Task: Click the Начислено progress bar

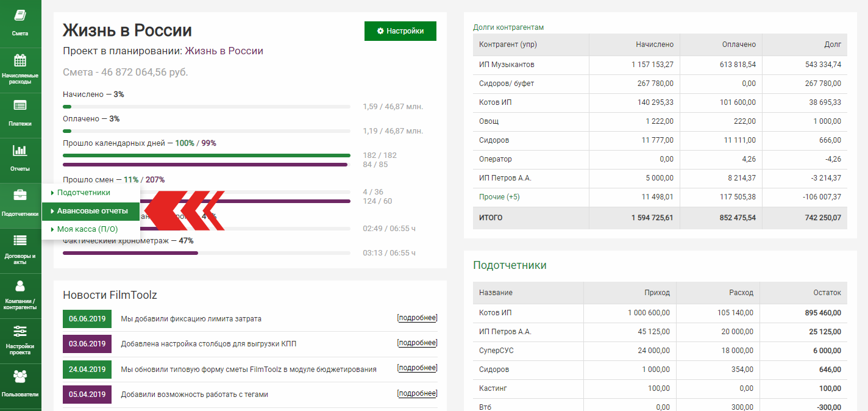Action: click(x=207, y=107)
